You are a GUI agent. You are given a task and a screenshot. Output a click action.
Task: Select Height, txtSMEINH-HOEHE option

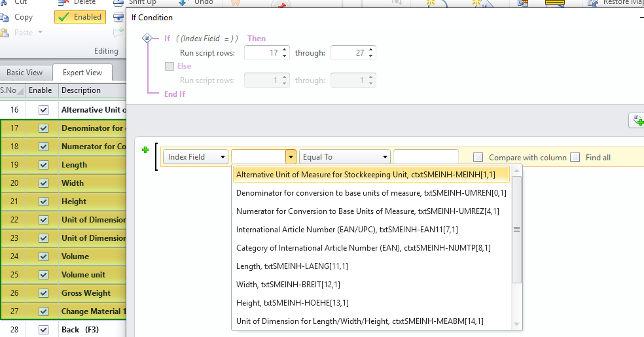pos(372,303)
